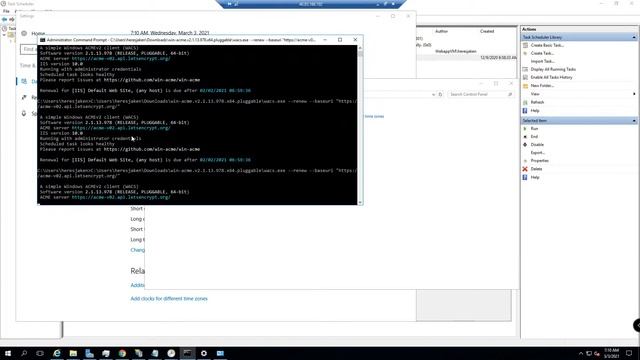Image resolution: width=640 pixels, height=360 pixels.
Task: Click Help icon under Task Scheduler Library section
Action: (525, 111)
